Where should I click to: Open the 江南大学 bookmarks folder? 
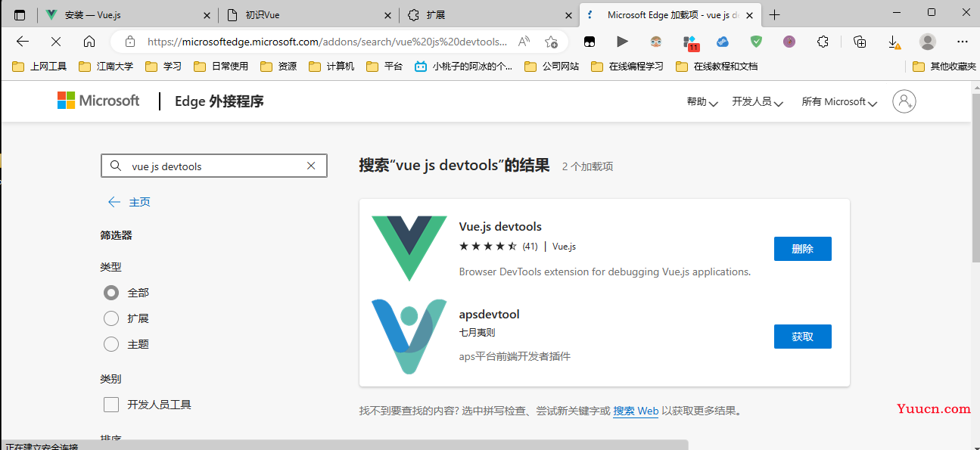106,67
